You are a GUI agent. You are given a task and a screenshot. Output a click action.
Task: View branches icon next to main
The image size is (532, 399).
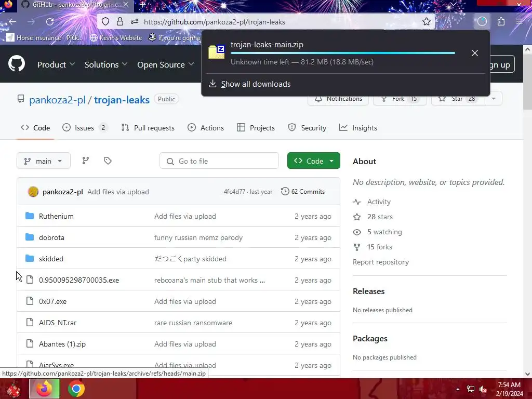[x=86, y=161]
